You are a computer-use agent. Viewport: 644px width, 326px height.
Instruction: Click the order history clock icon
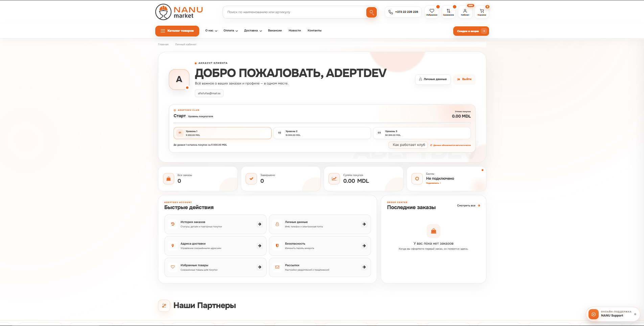click(x=173, y=224)
